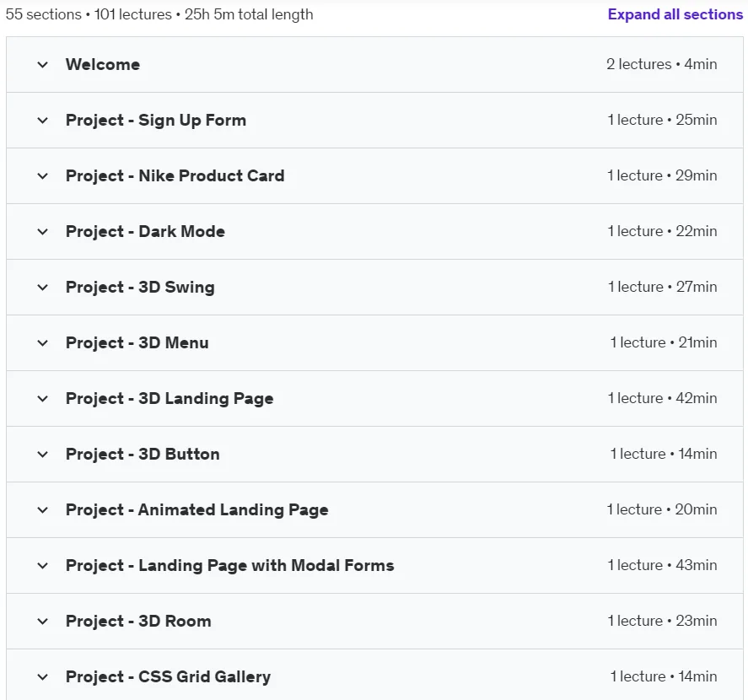The image size is (748, 700).
Task: Expand Project - 3D Room chevron
Action: [x=42, y=622]
